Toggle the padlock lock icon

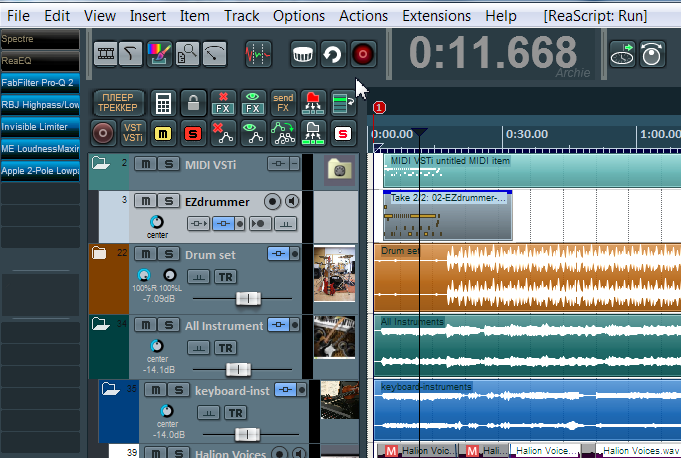click(x=193, y=103)
